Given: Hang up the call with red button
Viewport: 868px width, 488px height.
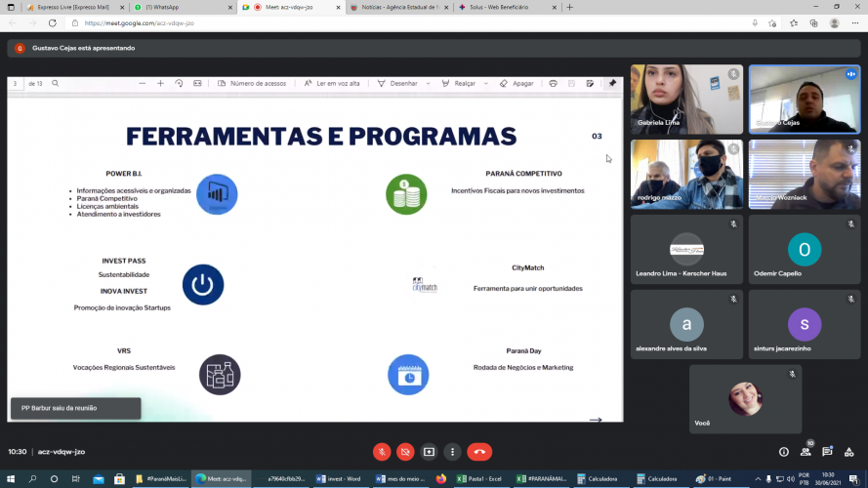Looking at the screenshot, I should pos(478,452).
